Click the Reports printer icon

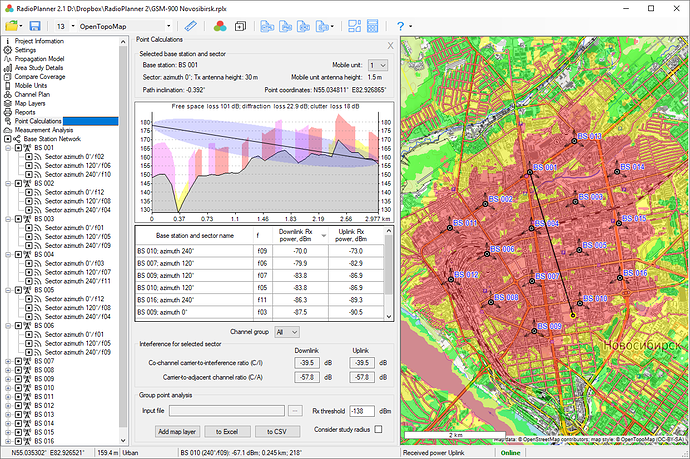[x=7, y=112]
